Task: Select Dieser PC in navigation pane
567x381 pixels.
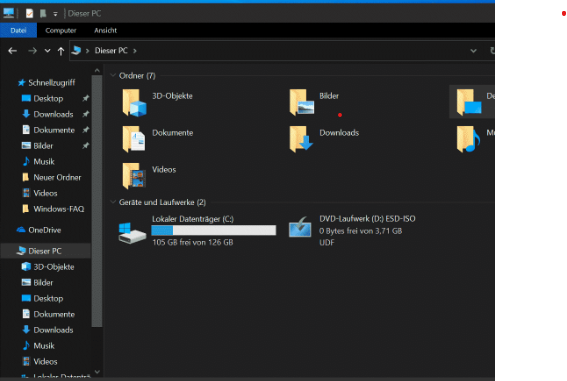Action: 46,251
